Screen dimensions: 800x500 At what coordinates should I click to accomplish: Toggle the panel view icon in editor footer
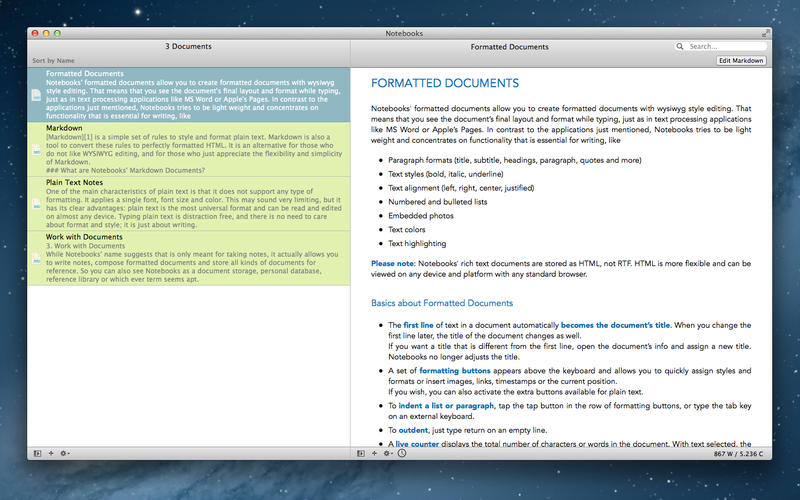point(361,453)
